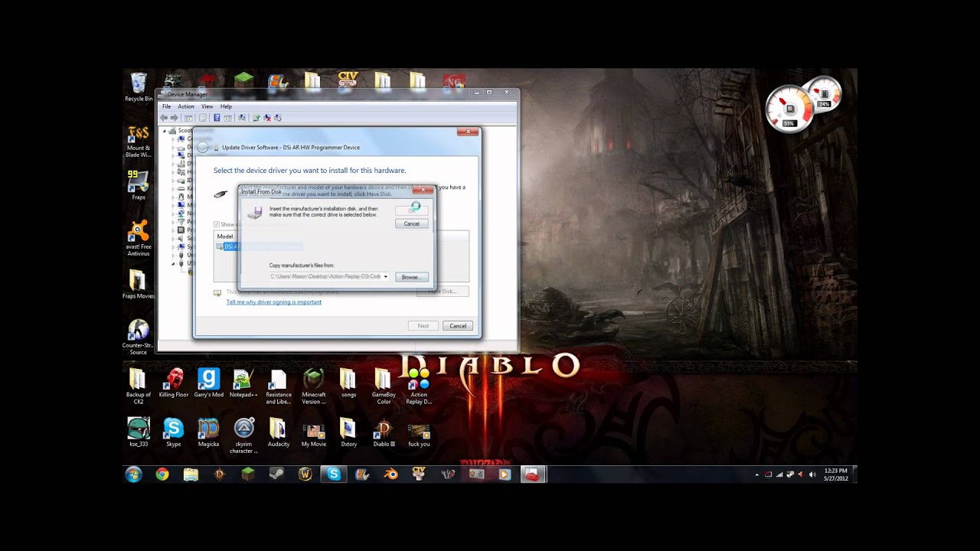This screenshot has width=980, height=551.
Task: Open the View menu in Device Manager
Action: pos(207,106)
